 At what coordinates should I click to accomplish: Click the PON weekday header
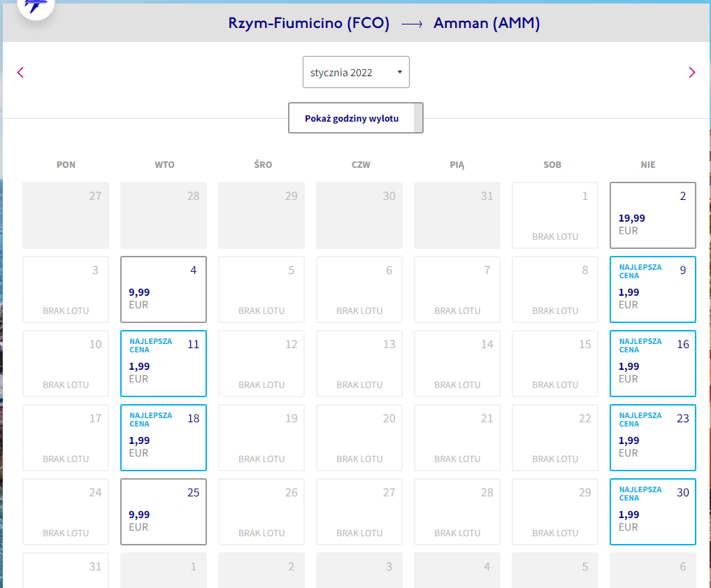(66, 164)
